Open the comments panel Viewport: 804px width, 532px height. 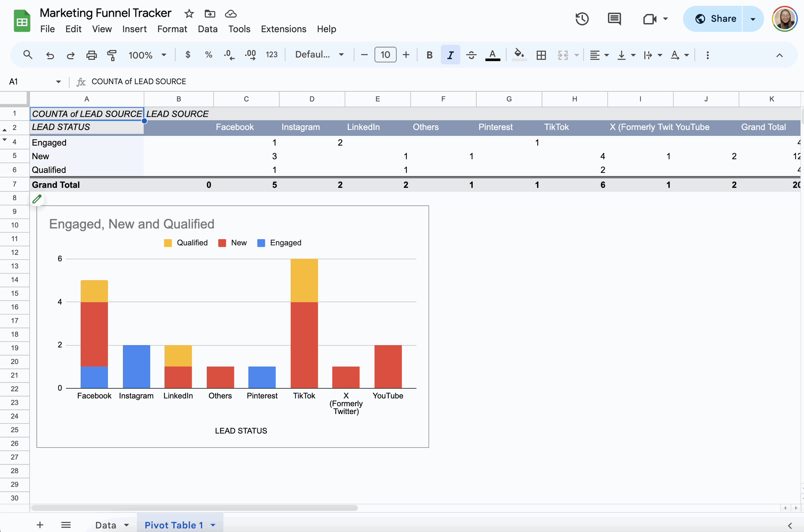point(614,19)
